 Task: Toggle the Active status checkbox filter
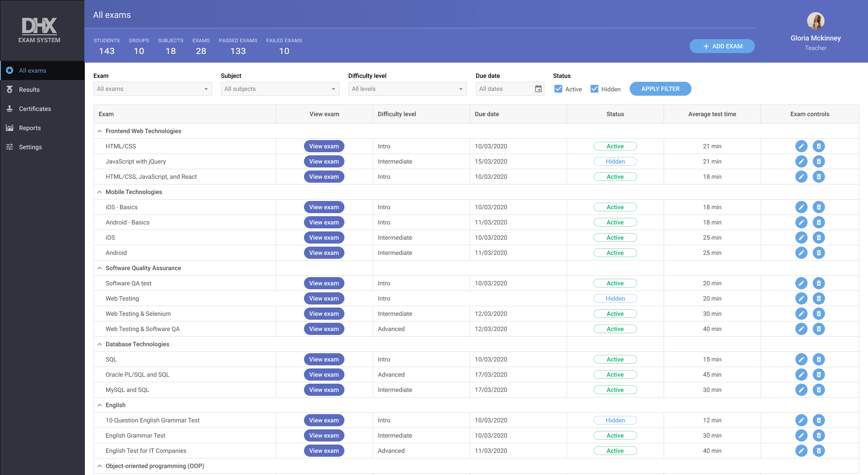pos(558,89)
